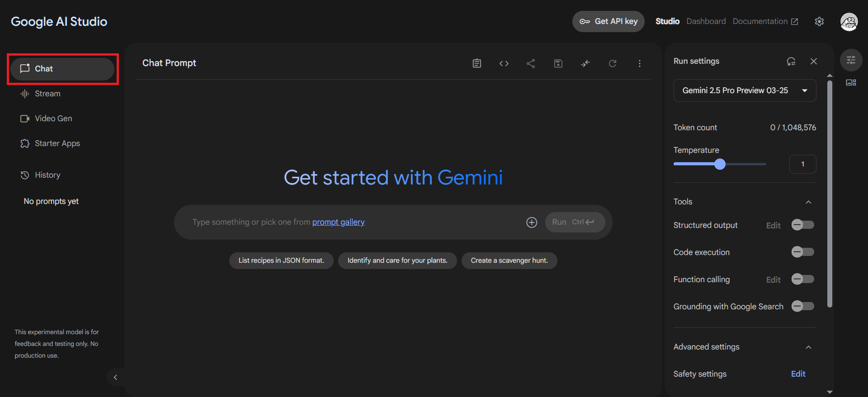Open the Dashboard tab

point(706,21)
